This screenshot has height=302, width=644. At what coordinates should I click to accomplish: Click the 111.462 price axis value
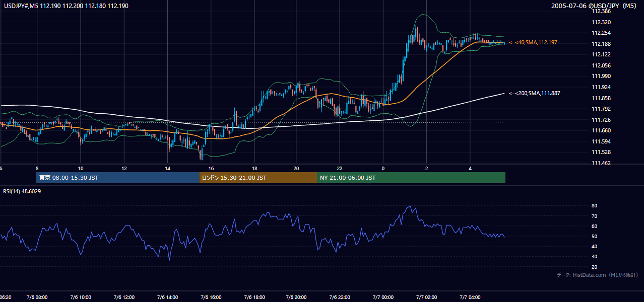click(602, 163)
